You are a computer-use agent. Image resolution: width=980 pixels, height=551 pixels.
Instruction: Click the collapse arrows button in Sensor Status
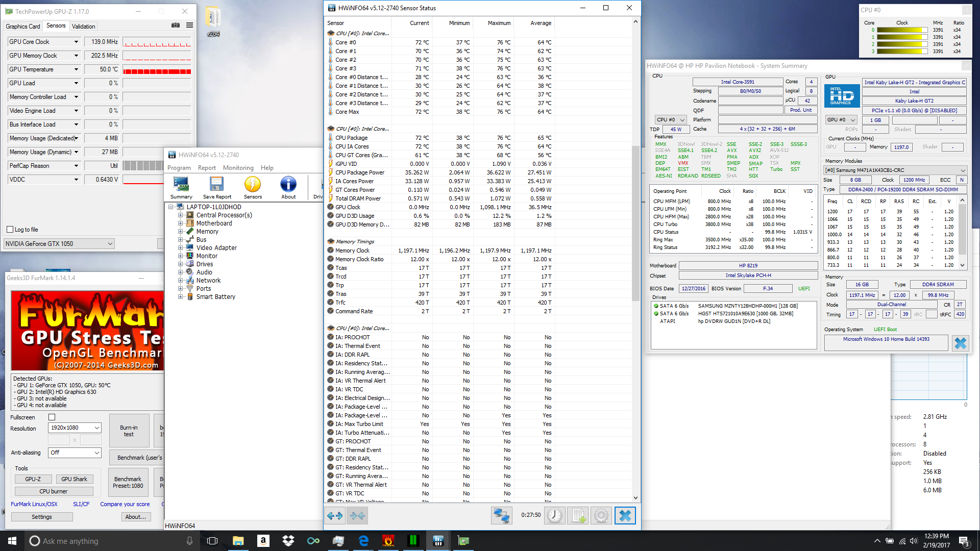[357, 516]
